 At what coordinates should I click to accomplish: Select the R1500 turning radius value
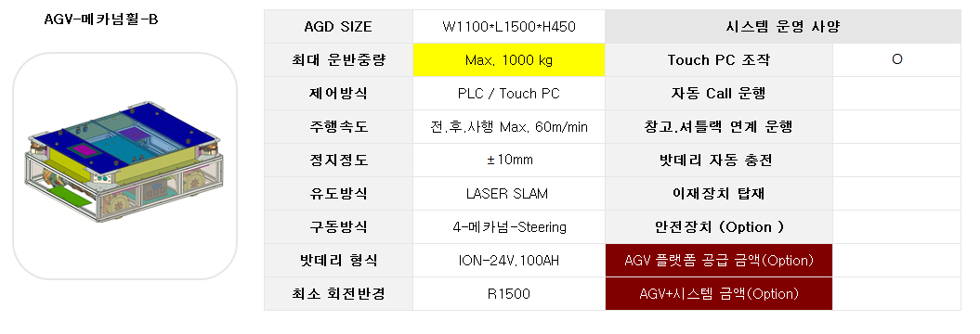(509, 294)
